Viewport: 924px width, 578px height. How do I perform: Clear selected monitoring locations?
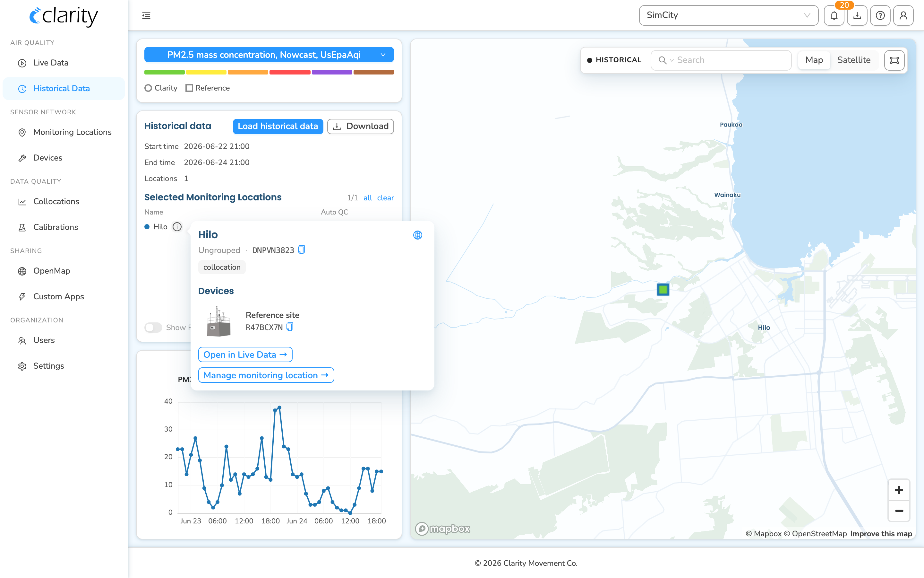[385, 197]
